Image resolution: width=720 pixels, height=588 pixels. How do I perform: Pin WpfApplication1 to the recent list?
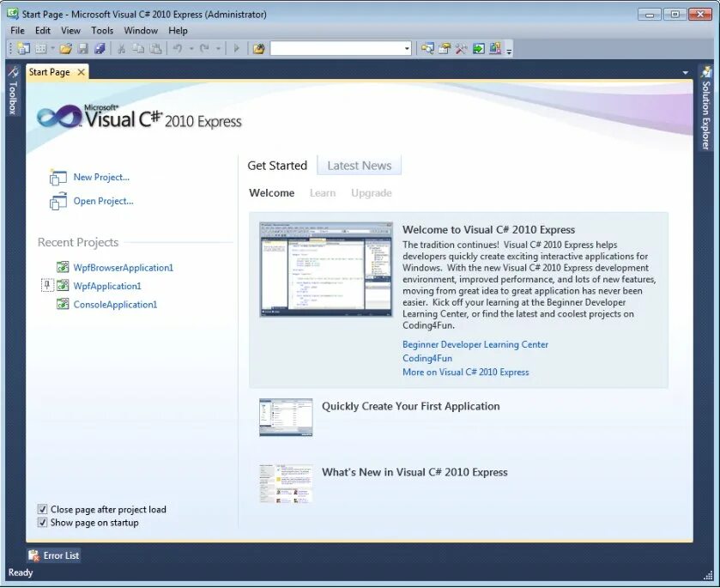tap(47, 286)
